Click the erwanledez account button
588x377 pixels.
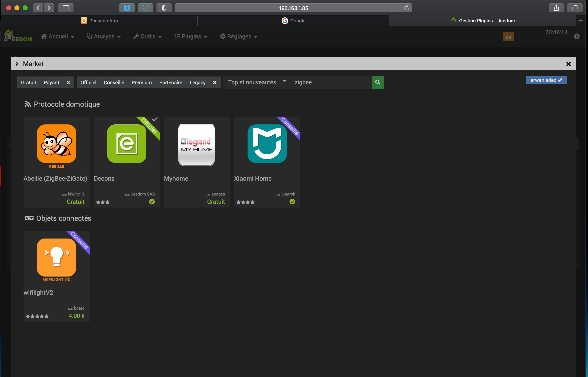tap(546, 80)
